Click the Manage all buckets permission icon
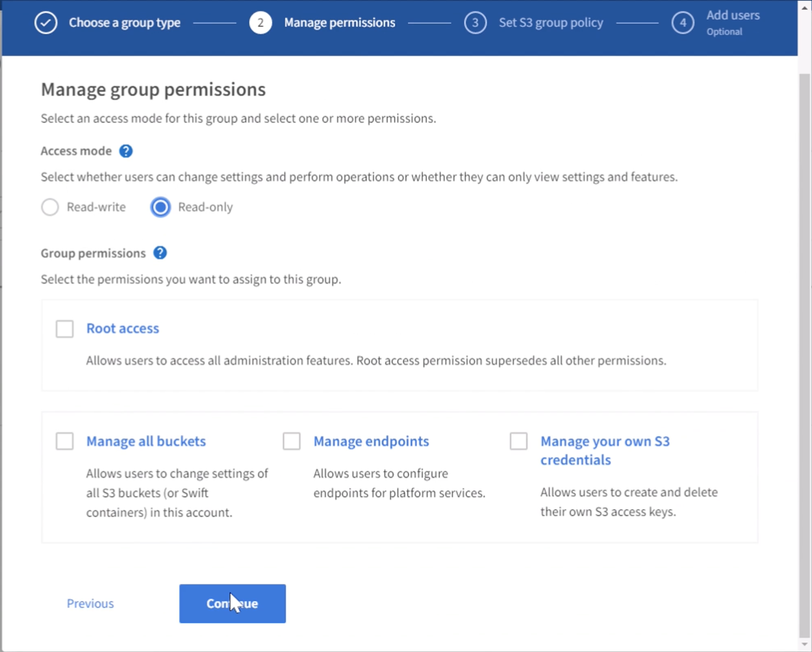The image size is (812, 652). (64, 440)
